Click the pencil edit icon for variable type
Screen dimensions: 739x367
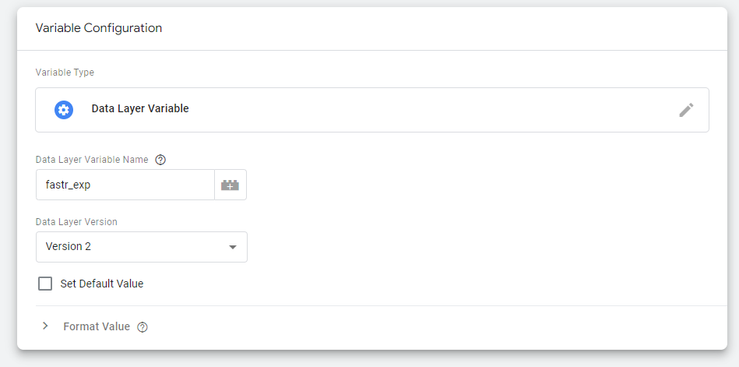(686, 110)
